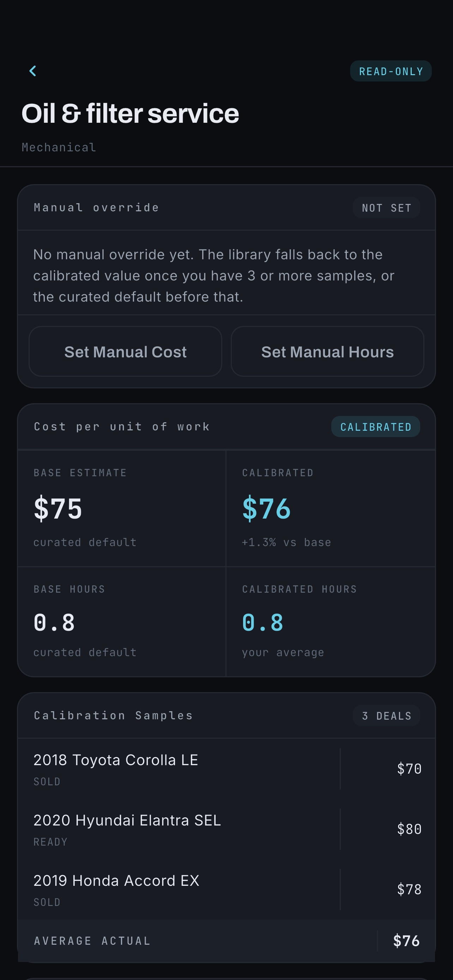Tap the READY status under Elantra
The width and height of the screenshot is (453, 980).
(x=50, y=842)
